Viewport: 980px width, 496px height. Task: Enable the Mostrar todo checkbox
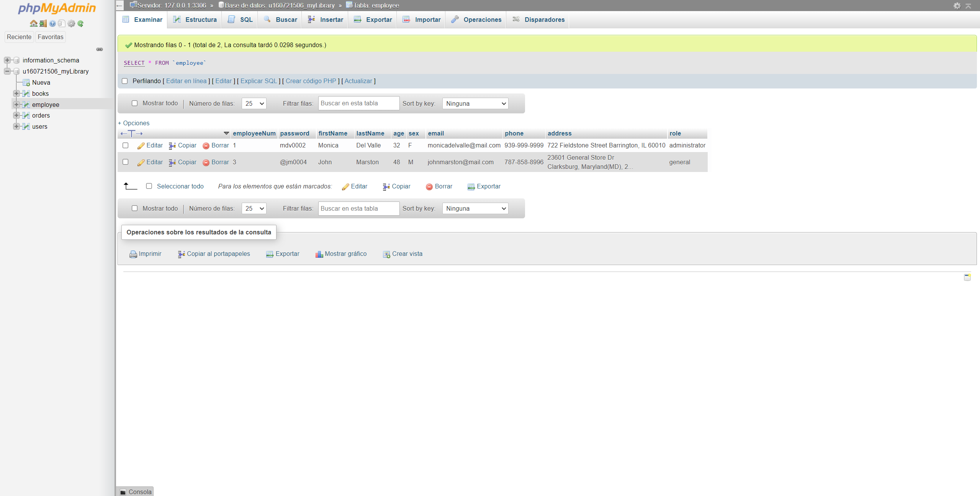[134, 103]
